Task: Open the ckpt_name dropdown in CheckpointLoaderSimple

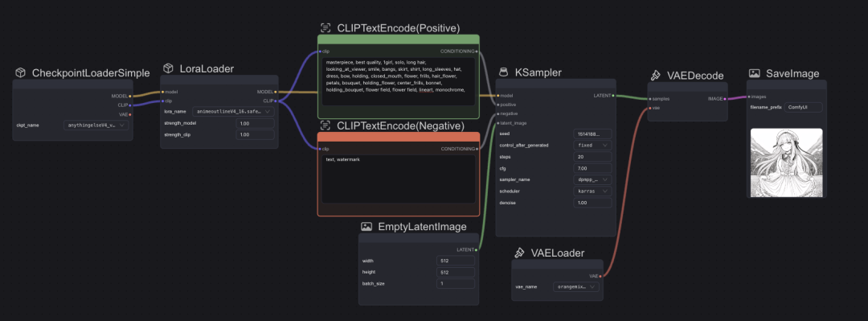Action: pos(96,126)
